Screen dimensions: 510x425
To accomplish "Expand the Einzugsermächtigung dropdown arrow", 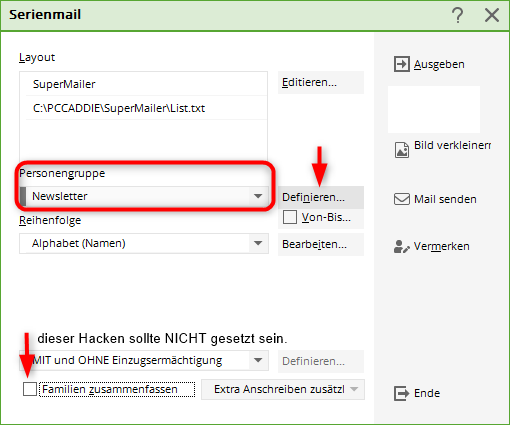I will (258, 360).
